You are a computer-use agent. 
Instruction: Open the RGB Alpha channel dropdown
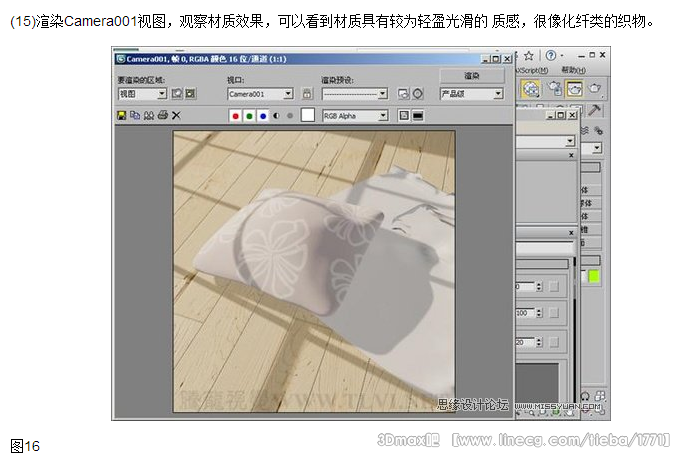point(355,116)
